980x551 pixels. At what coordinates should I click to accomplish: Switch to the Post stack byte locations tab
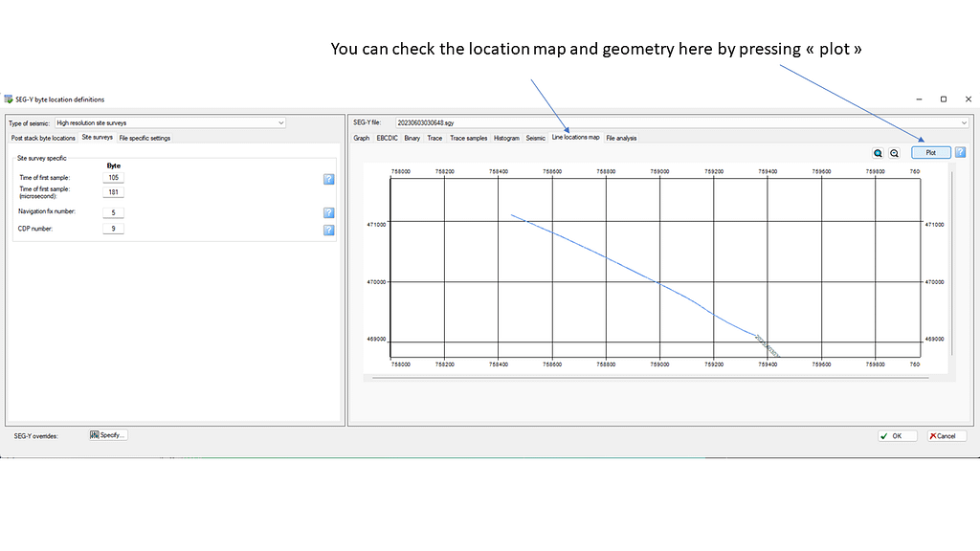click(x=43, y=138)
